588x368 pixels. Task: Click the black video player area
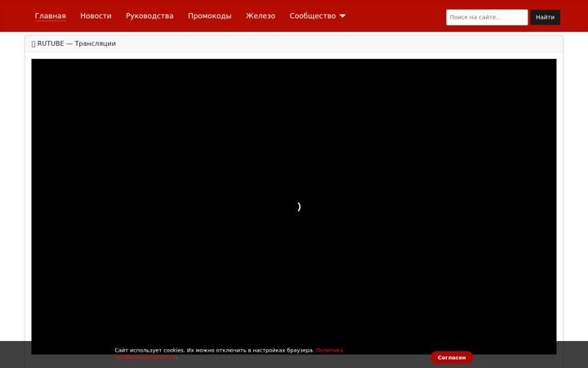pos(294,206)
